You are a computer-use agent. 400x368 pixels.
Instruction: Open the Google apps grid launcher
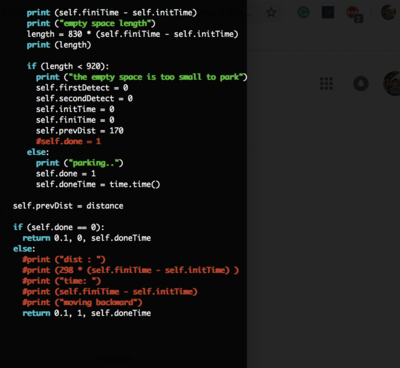(x=326, y=84)
